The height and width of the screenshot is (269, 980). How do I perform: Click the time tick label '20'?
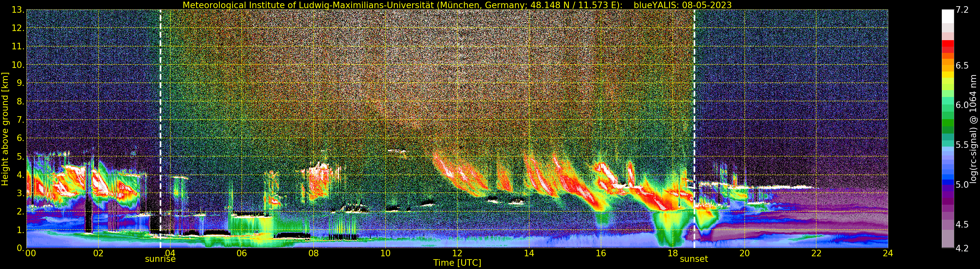point(744,253)
